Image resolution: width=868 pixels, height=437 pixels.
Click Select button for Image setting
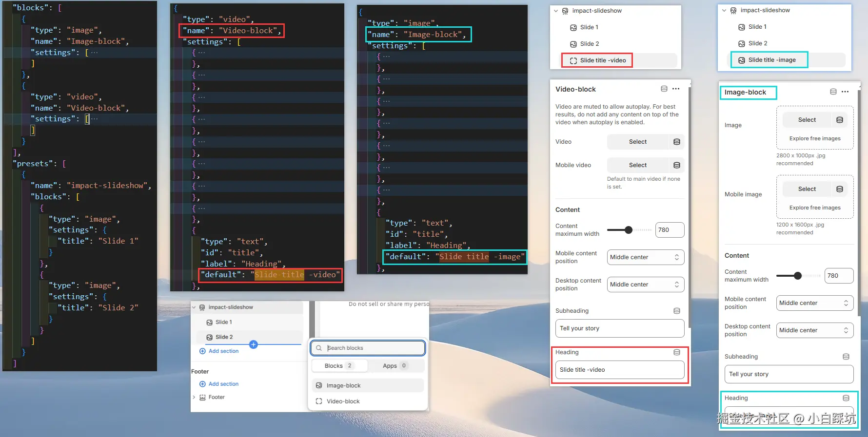tap(807, 120)
